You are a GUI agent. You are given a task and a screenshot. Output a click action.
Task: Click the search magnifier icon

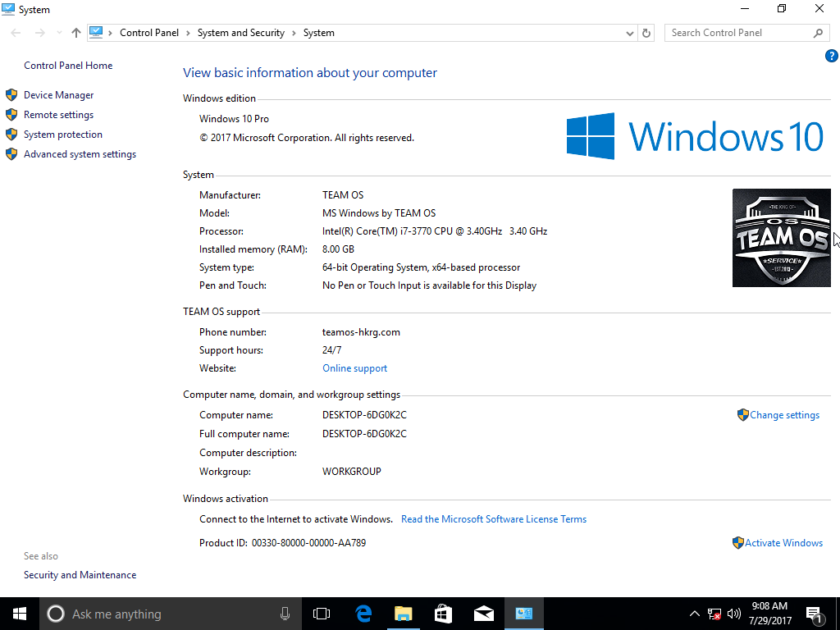(818, 33)
